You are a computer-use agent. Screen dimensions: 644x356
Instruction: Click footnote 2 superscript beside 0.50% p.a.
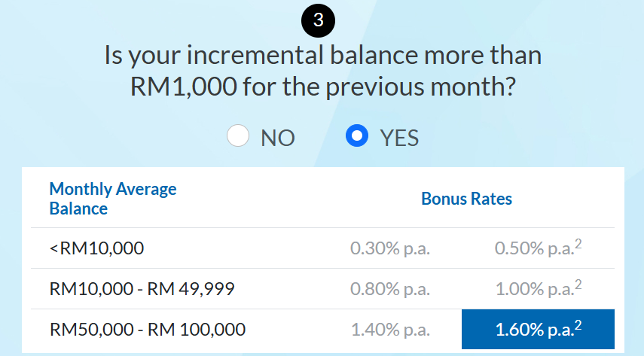click(x=578, y=244)
